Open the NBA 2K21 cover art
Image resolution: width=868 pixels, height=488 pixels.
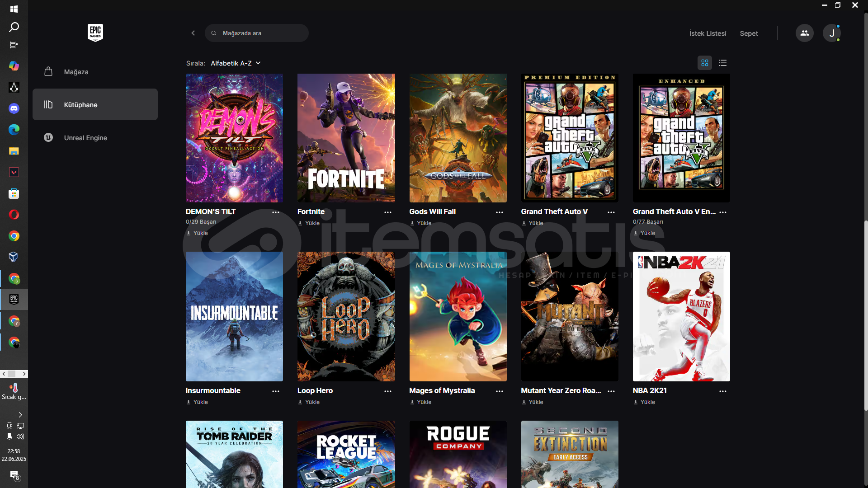pyautogui.click(x=681, y=316)
